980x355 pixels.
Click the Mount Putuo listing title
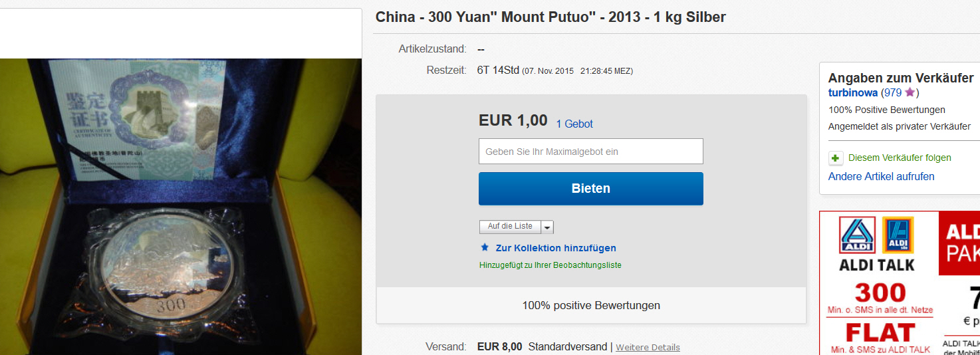click(x=551, y=17)
